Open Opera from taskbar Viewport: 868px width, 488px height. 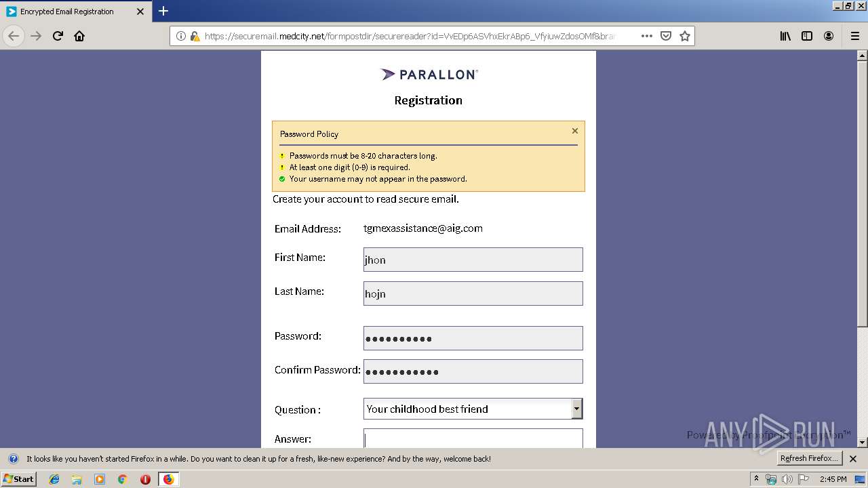coord(145,479)
